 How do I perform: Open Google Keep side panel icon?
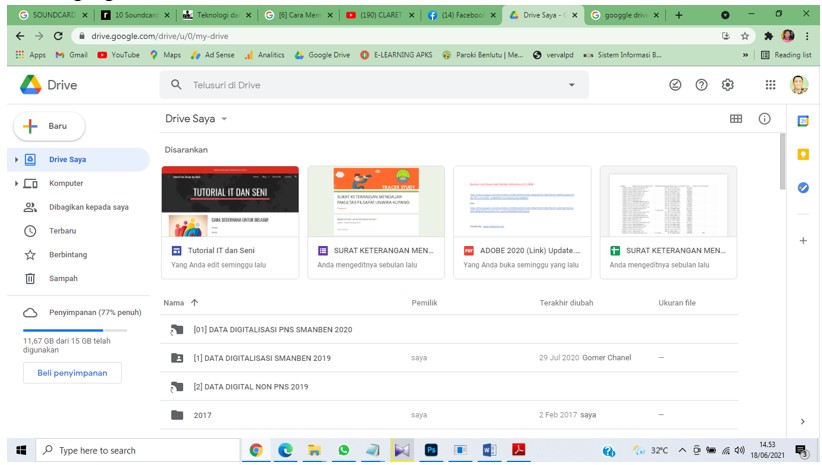pos(802,154)
